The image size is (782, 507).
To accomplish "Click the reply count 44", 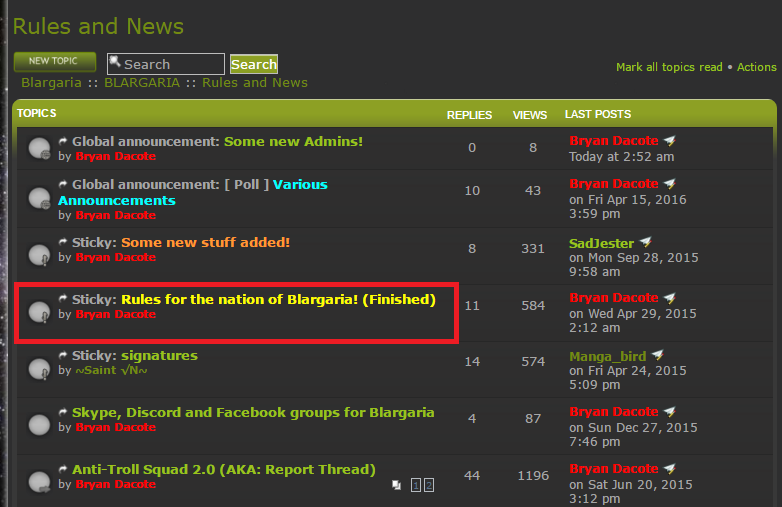I will (472, 476).
